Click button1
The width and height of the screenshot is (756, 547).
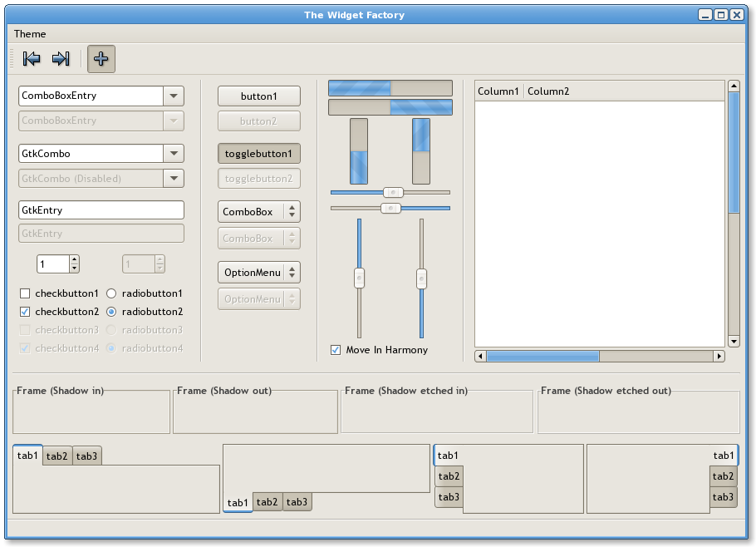tap(259, 96)
